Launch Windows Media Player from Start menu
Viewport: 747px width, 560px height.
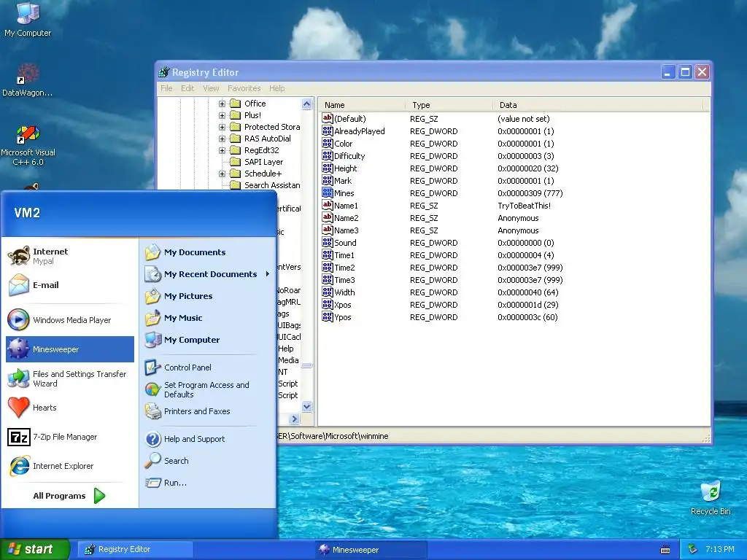(x=70, y=320)
